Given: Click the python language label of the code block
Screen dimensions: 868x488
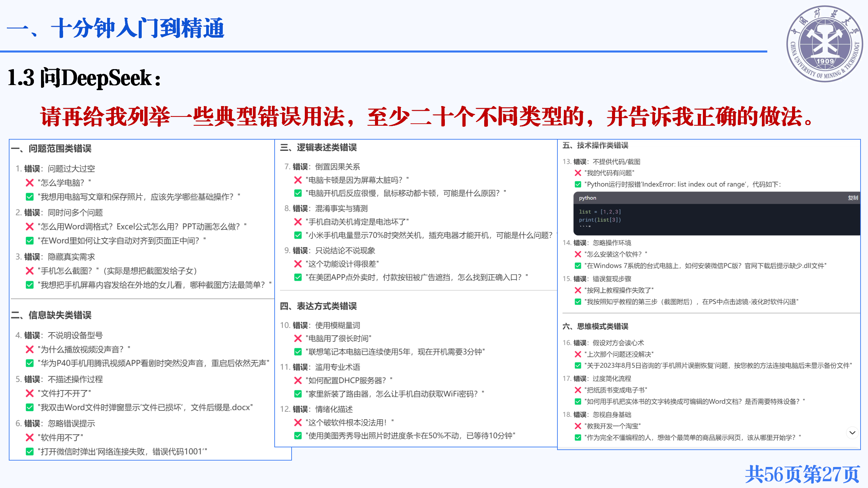Looking at the screenshot, I should click(x=587, y=198).
